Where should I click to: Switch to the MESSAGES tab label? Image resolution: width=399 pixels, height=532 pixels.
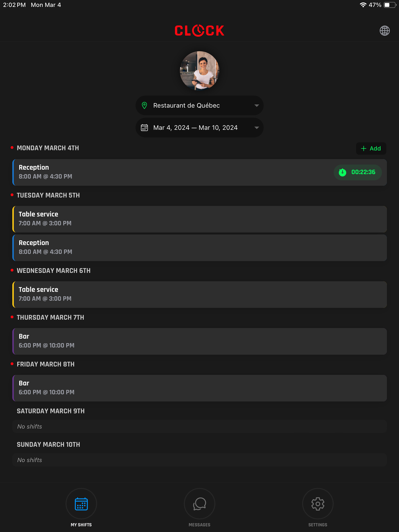(199, 525)
